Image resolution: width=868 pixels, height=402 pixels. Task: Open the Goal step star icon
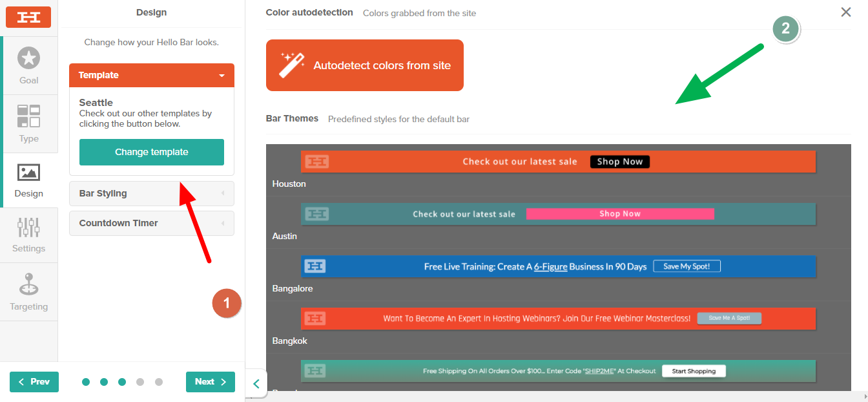[28, 58]
